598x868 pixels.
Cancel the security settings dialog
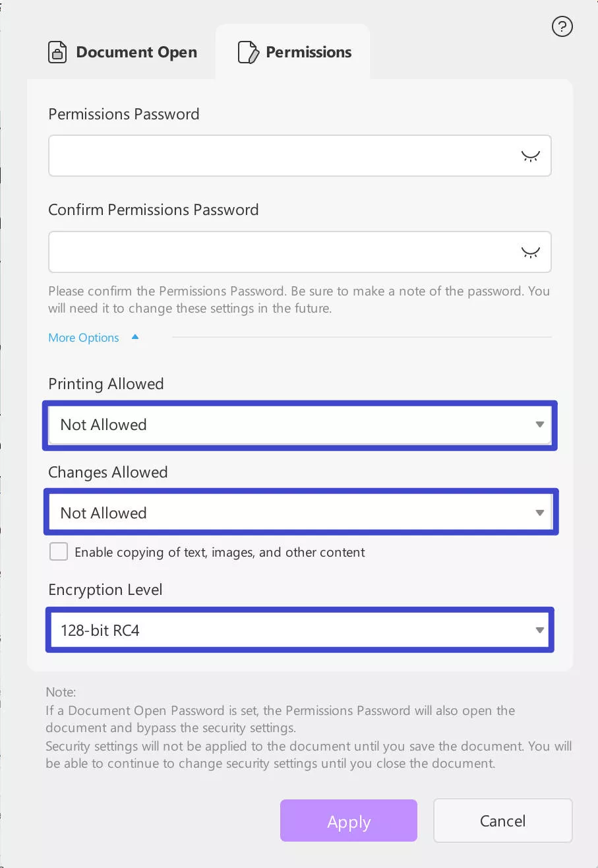[x=502, y=821]
